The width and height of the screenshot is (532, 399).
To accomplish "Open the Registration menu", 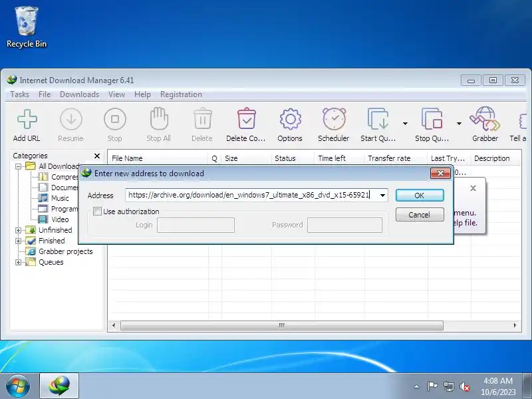I will click(181, 94).
